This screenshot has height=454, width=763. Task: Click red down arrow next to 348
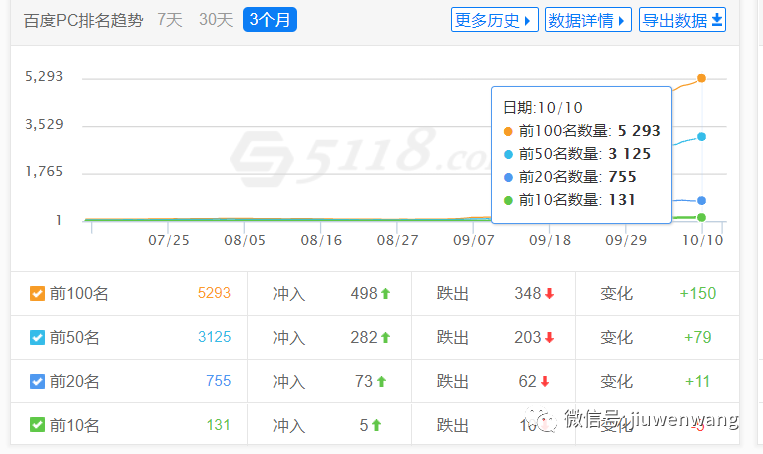coord(549,293)
